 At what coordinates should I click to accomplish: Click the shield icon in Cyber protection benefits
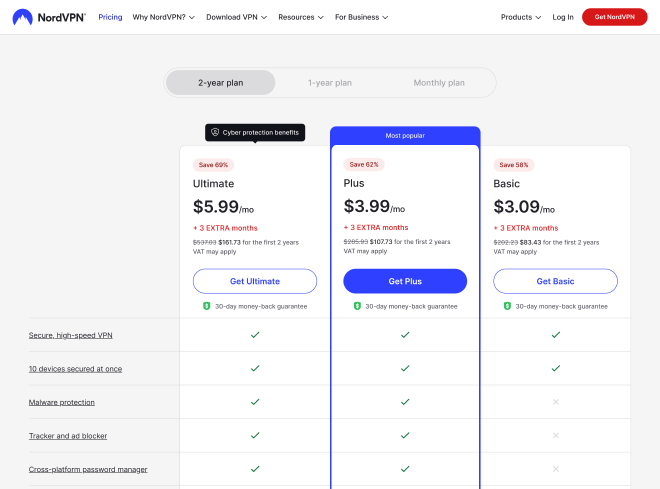215,132
